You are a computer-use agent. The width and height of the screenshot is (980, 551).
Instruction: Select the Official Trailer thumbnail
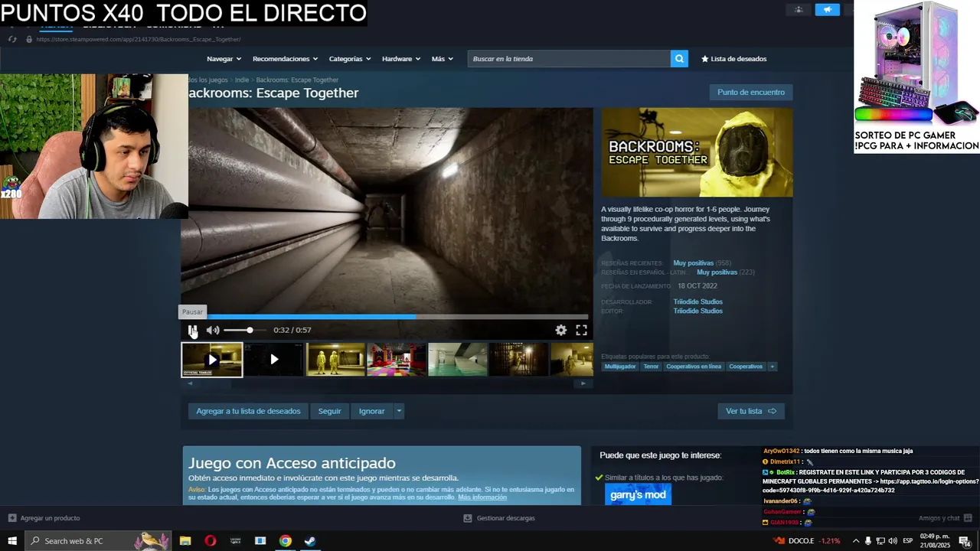coord(212,360)
